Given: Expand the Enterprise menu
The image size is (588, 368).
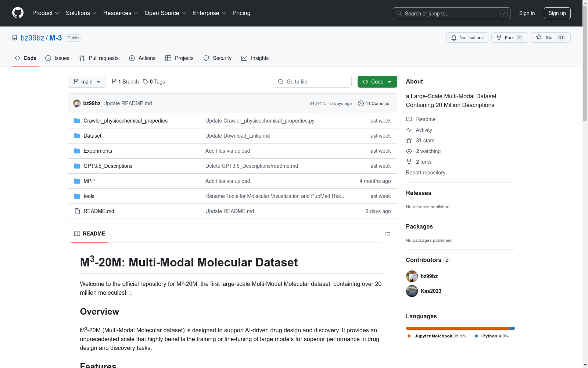Looking at the screenshot, I should tap(209, 13).
